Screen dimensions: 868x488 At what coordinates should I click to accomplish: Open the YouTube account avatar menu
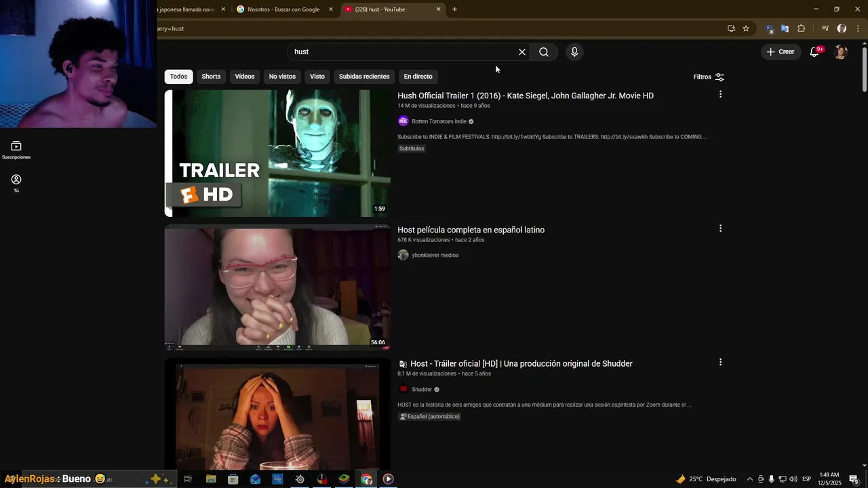841,52
